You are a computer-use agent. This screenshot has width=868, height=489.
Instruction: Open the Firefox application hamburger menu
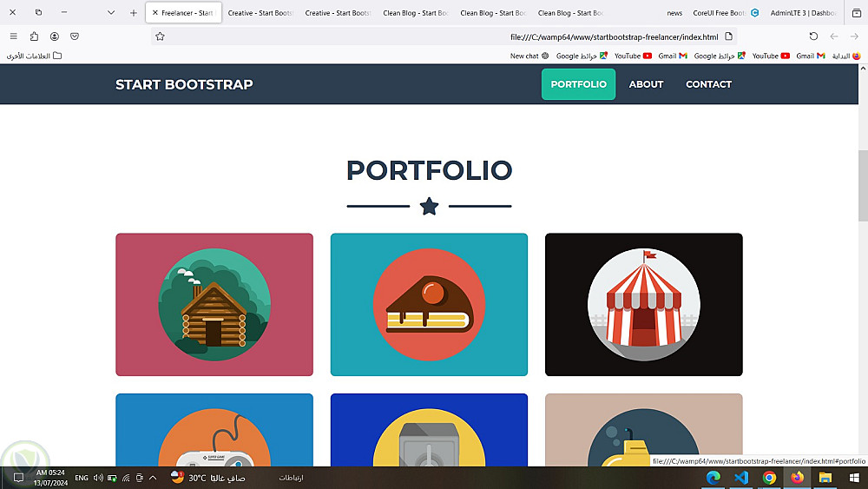coord(13,36)
